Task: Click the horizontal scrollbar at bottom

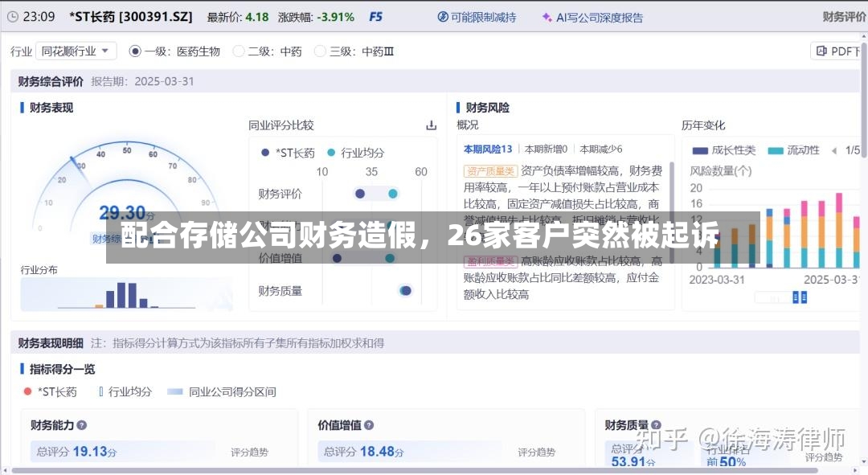Action: click(x=414, y=470)
